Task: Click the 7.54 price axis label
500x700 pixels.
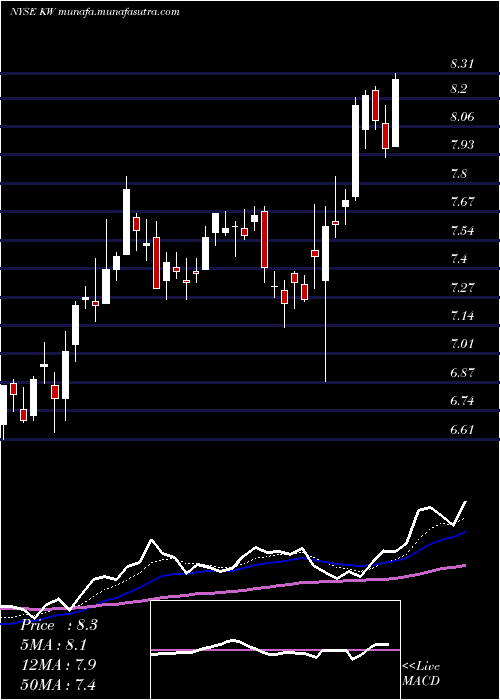Action: click(462, 231)
